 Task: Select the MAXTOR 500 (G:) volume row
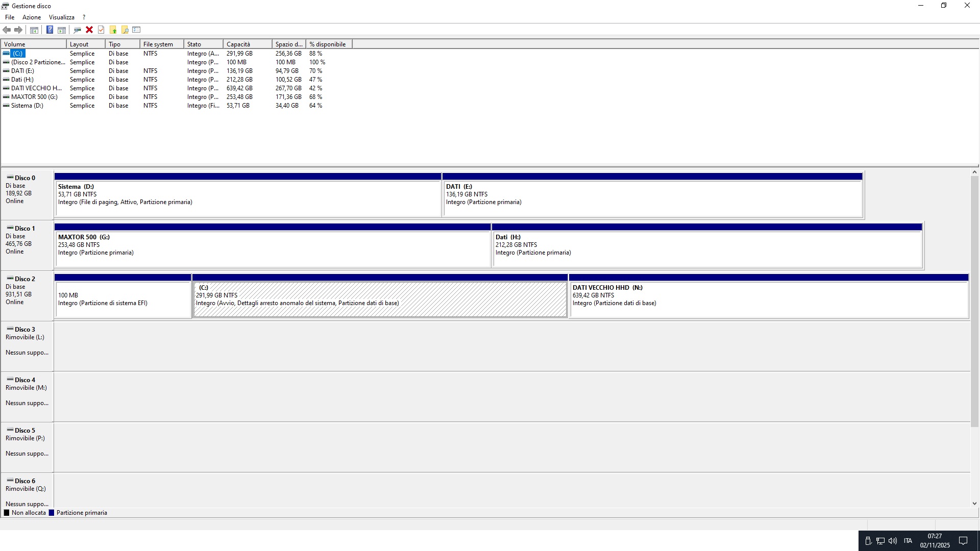tap(34, 97)
